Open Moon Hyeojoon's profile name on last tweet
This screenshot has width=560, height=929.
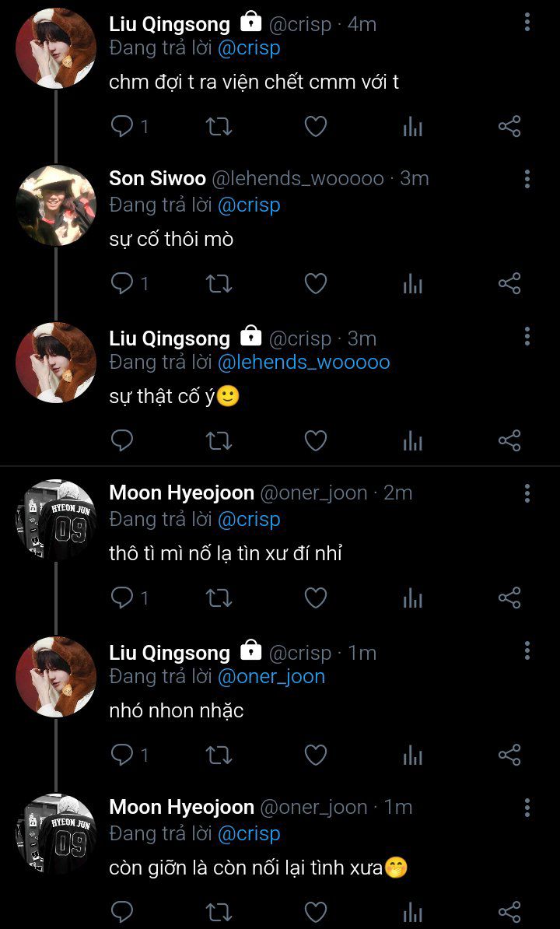(181, 808)
